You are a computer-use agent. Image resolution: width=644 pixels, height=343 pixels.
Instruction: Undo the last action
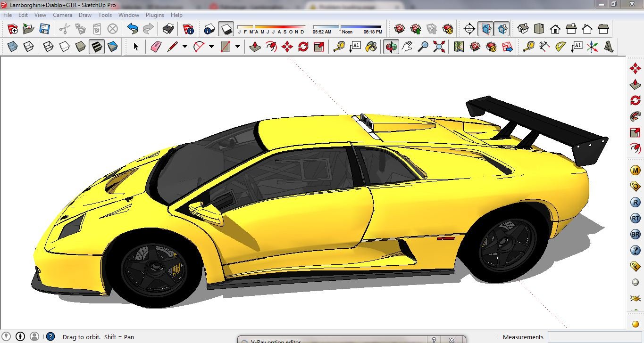tap(133, 29)
